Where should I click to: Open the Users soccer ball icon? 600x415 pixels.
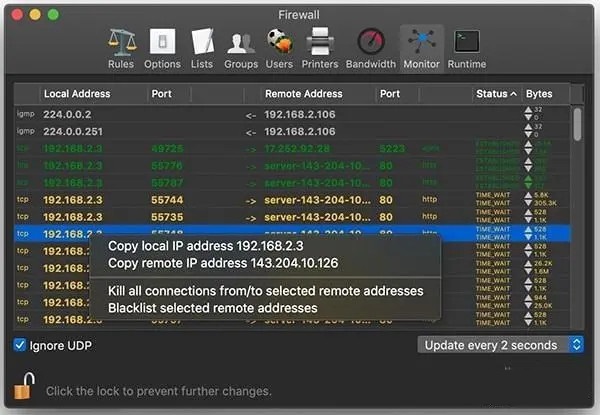[279, 43]
